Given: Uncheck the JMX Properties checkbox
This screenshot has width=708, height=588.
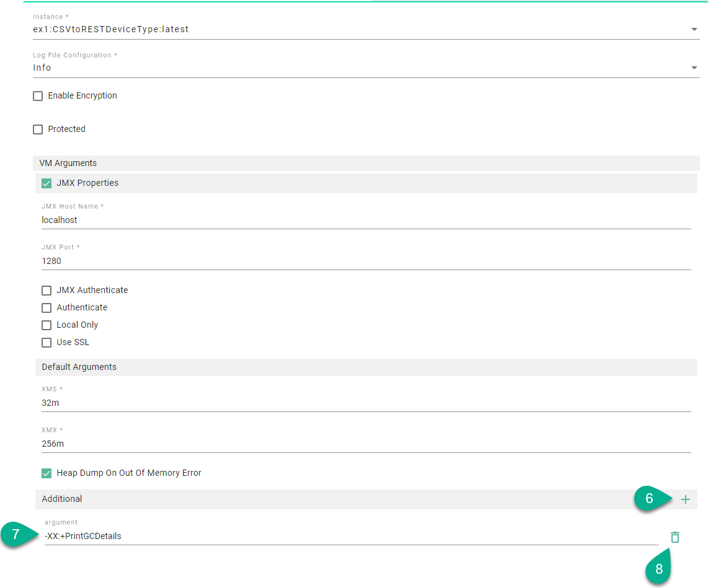Looking at the screenshot, I should coord(46,183).
